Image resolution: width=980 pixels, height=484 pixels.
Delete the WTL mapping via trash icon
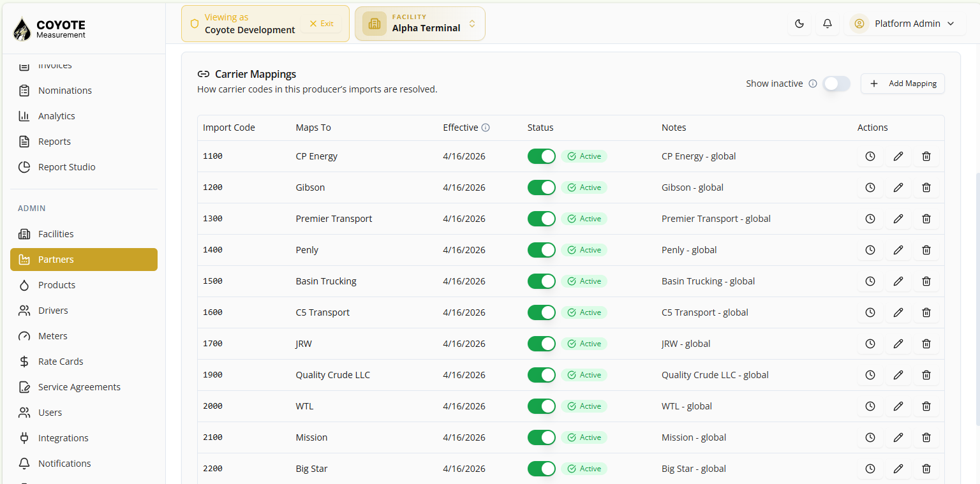(926, 406)
